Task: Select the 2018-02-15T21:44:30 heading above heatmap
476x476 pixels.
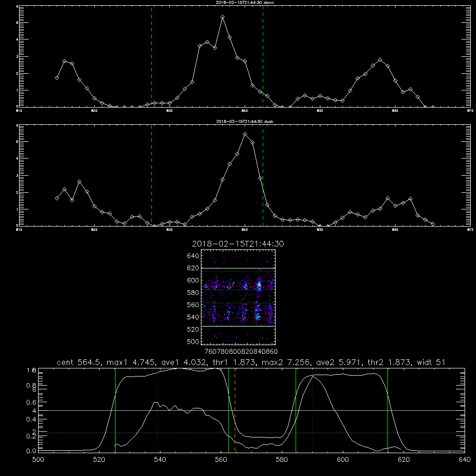Action: pyautogui.click(x=238, y=244)
